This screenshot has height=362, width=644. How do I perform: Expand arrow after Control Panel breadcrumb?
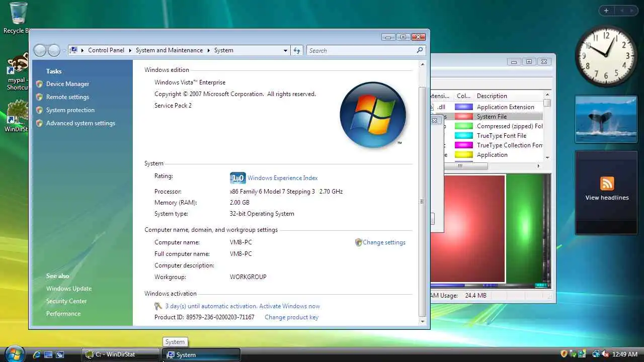(130, 50)
